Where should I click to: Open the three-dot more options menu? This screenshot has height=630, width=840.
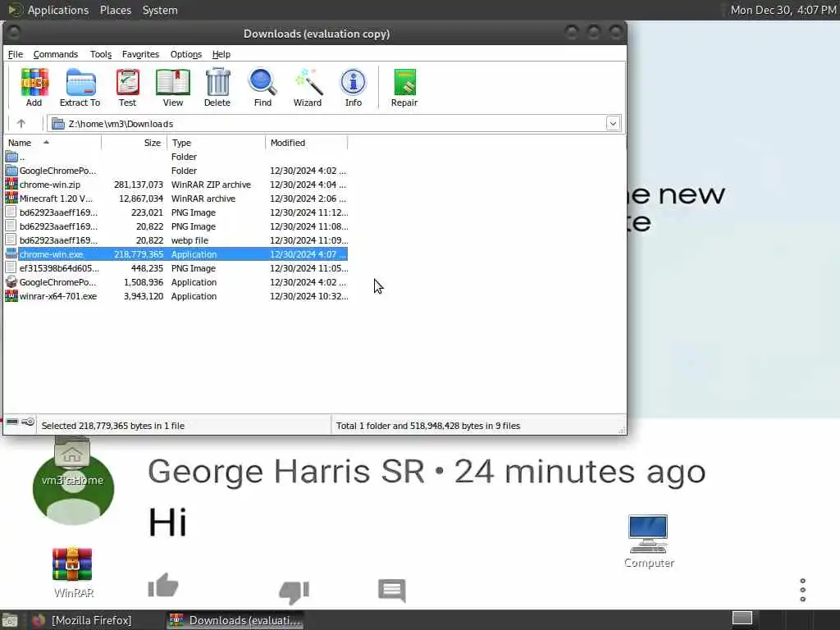802,590
